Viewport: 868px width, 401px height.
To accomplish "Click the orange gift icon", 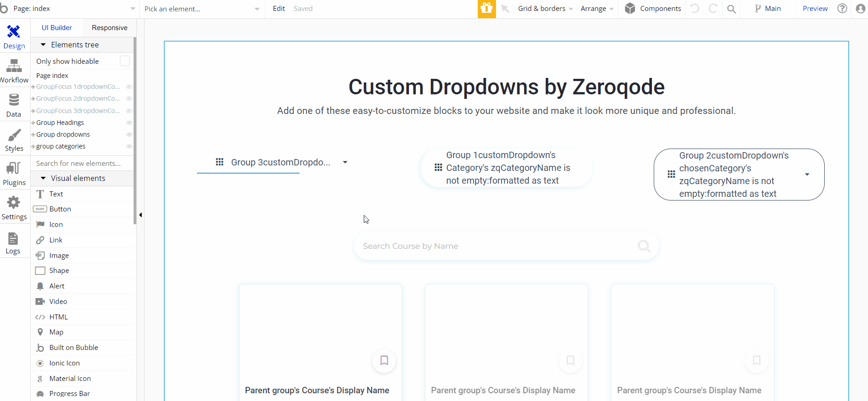I will [486, 9].
